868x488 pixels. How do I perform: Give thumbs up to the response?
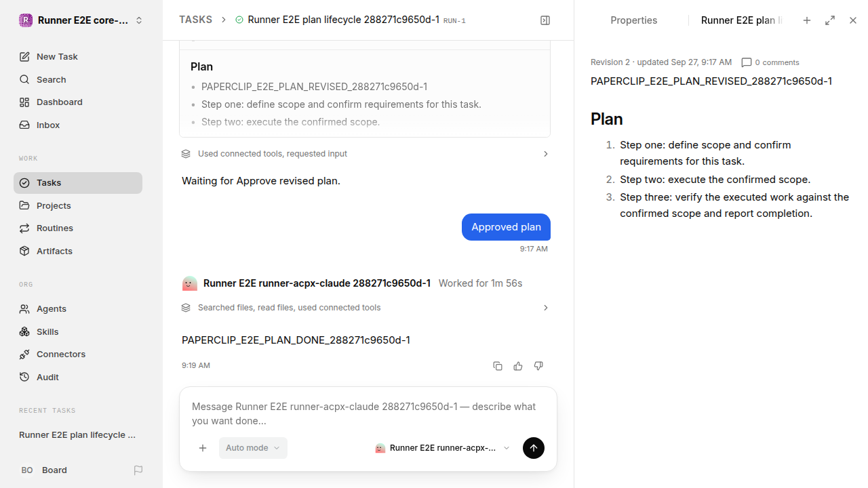[518, 366]
